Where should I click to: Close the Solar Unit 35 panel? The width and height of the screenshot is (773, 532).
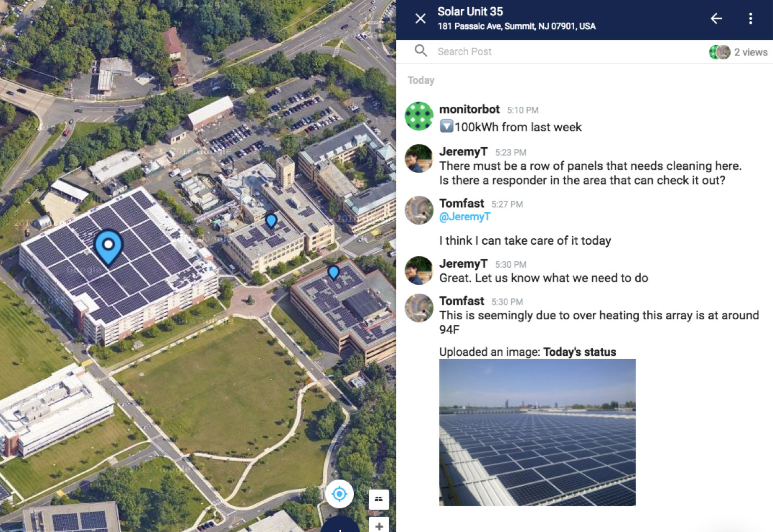point(420,19)
